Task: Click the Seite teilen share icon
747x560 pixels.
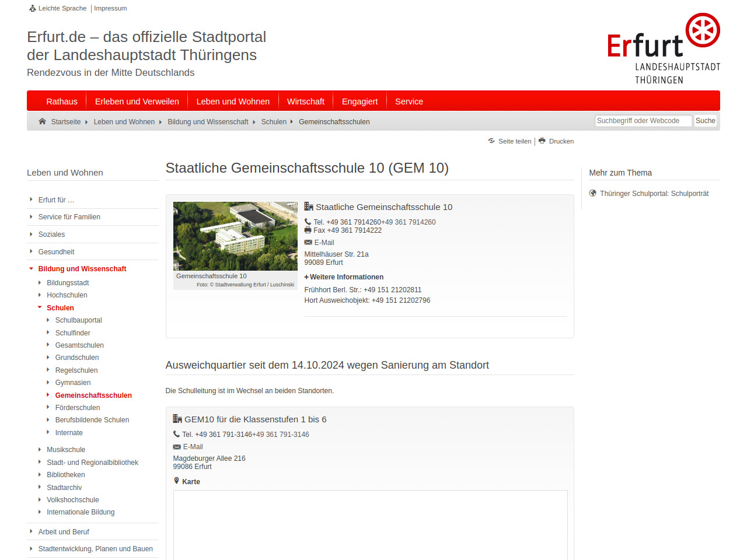Action: click(491, 141)
